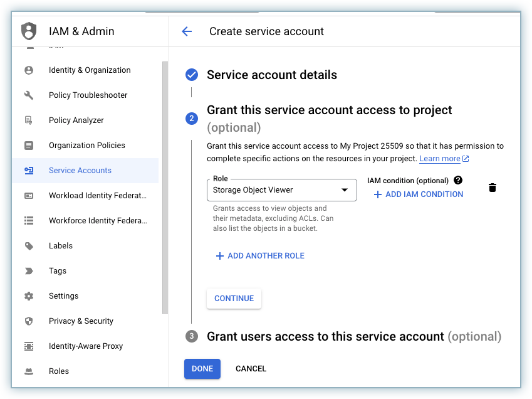Click the back arrow beside Create service account
This screenshot has height=399, width=532.
pos(187,31)
